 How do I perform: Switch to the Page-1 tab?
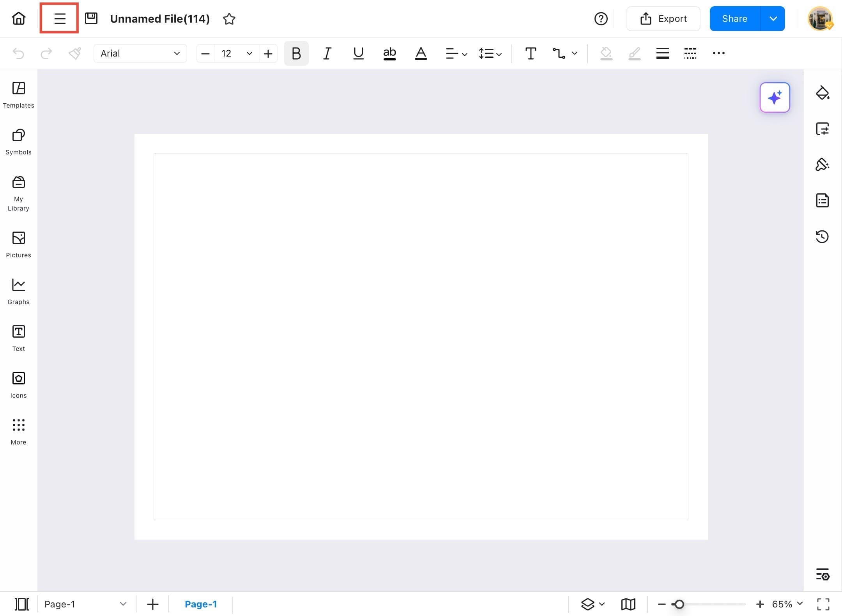pyautogui.click(x=201, y=604)
